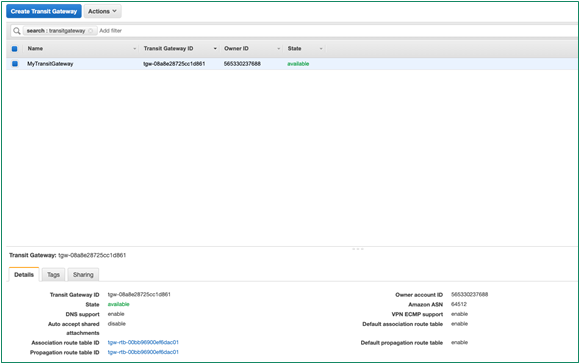
Task: Click the tgw-08a8e28725cc1d861 ID cell
Action: point(174,64)
